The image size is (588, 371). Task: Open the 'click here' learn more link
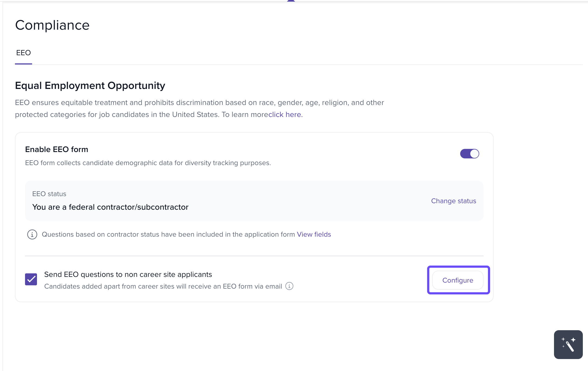point(284,115)
